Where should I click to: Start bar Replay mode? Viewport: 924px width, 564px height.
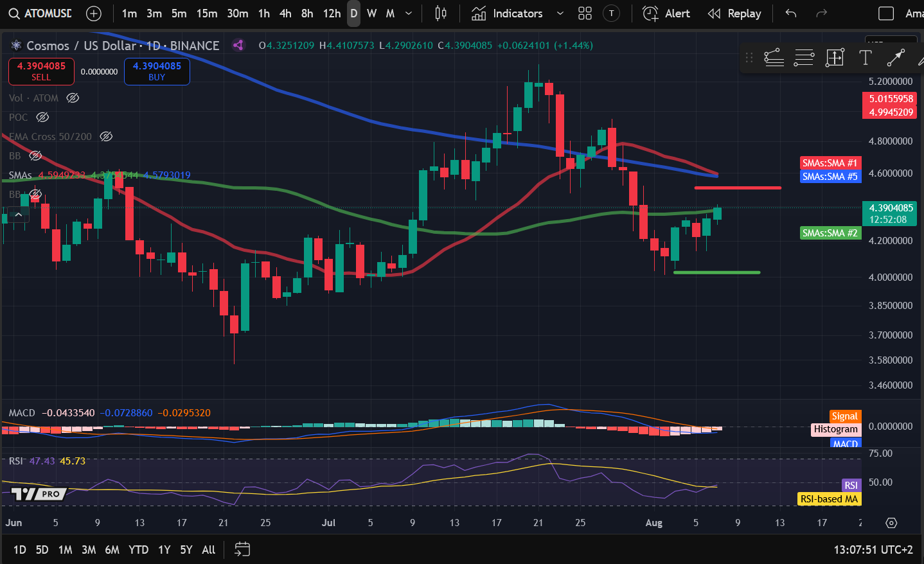point(734,13)
